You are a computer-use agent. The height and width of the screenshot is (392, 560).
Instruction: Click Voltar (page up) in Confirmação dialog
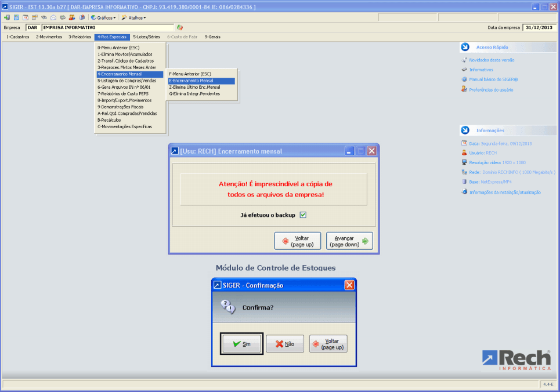click(x=328, y=344)
